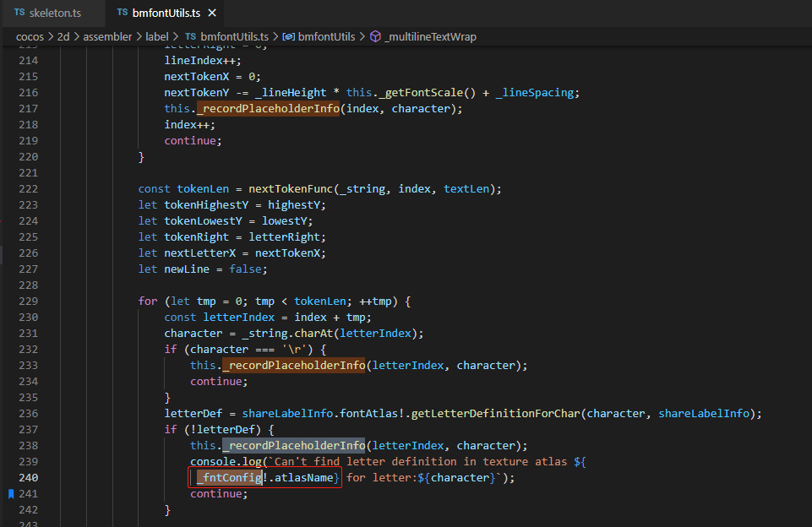Open the bmfontUtils.ts file breadcrumb
Viewport: 812px width, 527px height.
(234, 37)
